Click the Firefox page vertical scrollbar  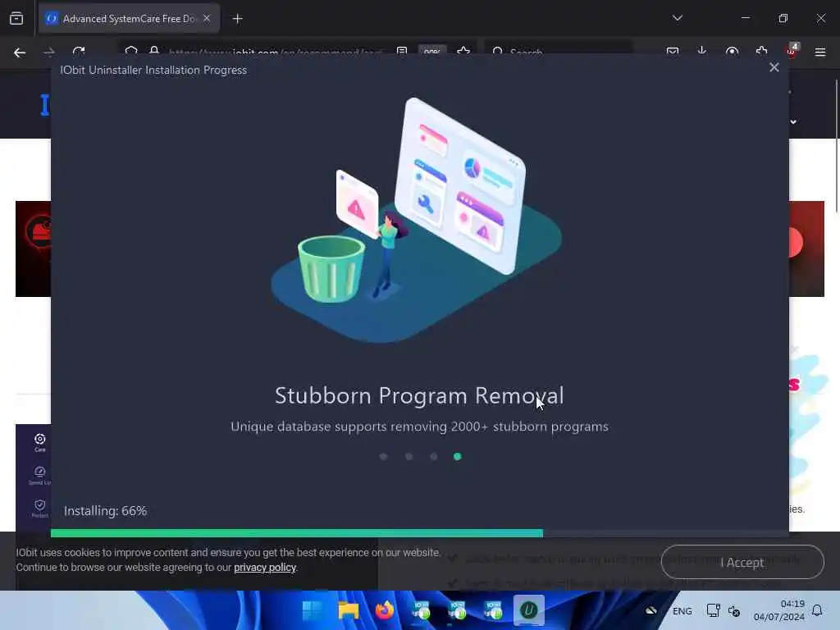[x=836, y=144]
